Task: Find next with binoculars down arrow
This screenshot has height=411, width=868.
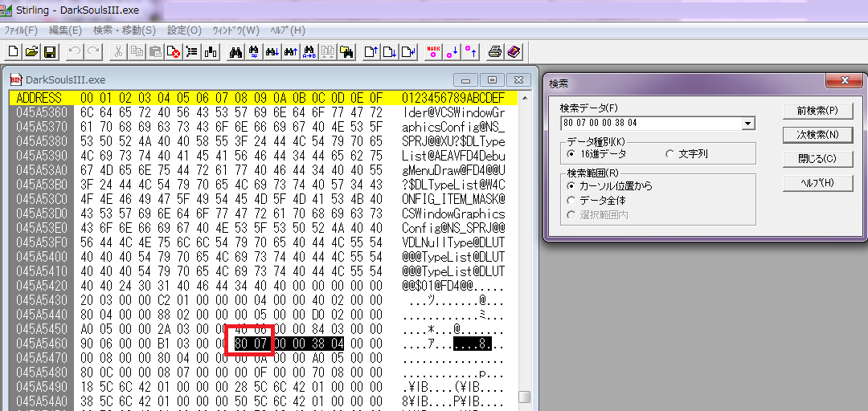Action: (272, 52)
